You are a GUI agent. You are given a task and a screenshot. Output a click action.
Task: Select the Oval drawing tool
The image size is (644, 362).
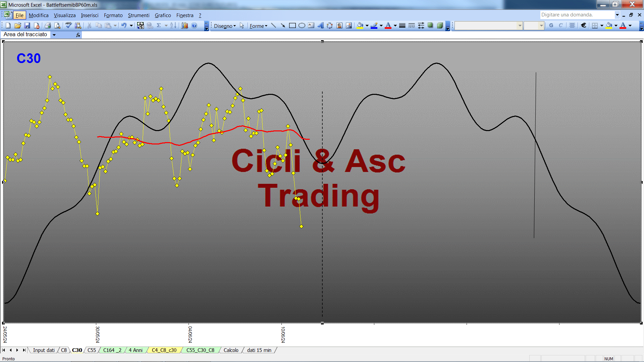pos(302,25)
